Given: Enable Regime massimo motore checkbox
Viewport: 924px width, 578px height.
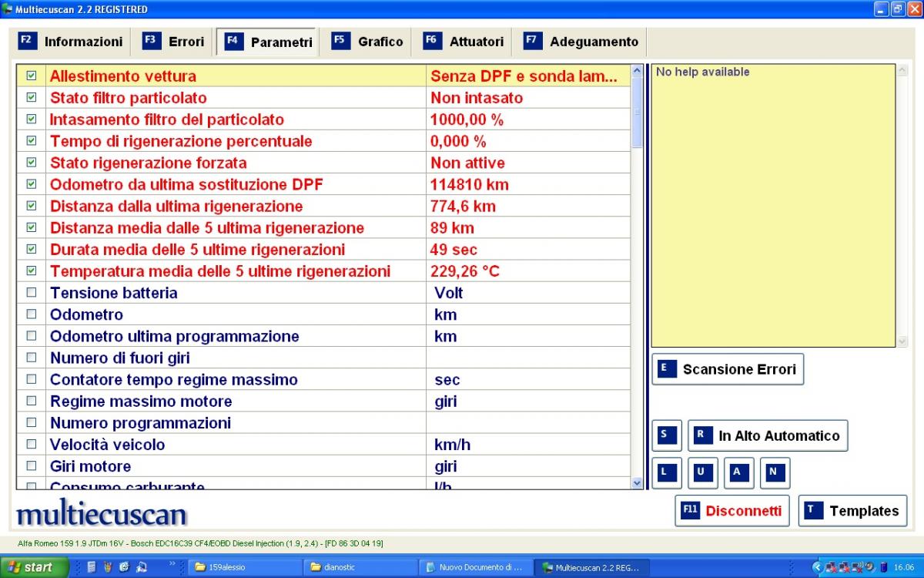Looking at the screenshot, I should click(x=32, y=401).
